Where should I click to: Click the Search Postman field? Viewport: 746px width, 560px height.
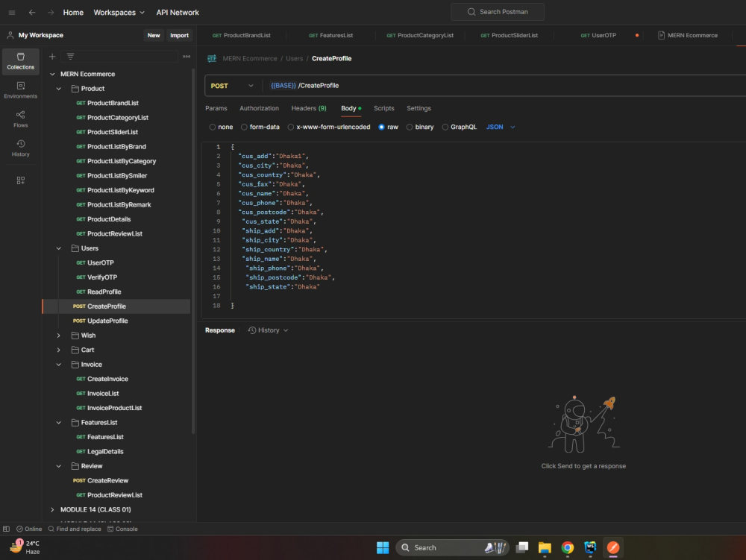coord(498,12)
